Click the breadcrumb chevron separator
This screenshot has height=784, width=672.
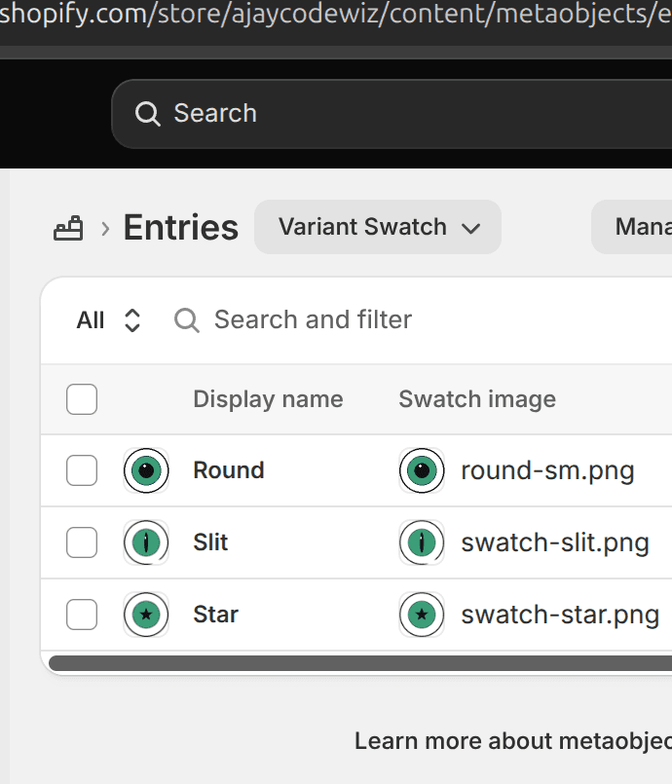(x=105, y=229)
